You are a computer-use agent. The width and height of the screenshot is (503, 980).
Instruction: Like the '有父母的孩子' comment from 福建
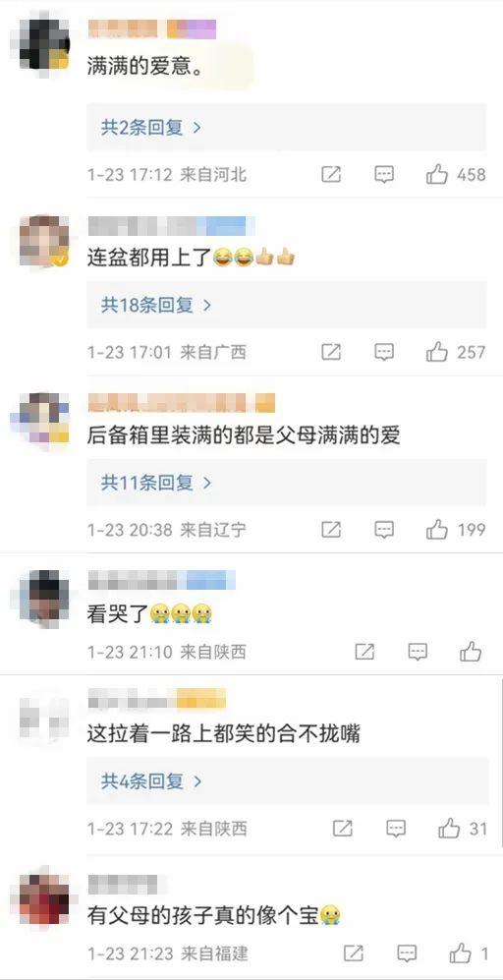click(x=461, y=953)
